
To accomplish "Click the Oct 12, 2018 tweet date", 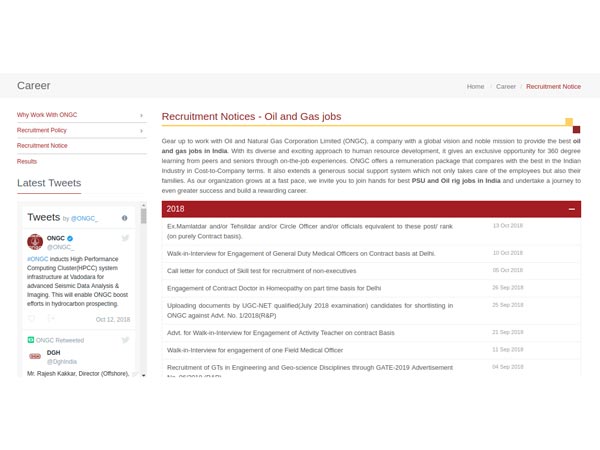I will 113,320.
